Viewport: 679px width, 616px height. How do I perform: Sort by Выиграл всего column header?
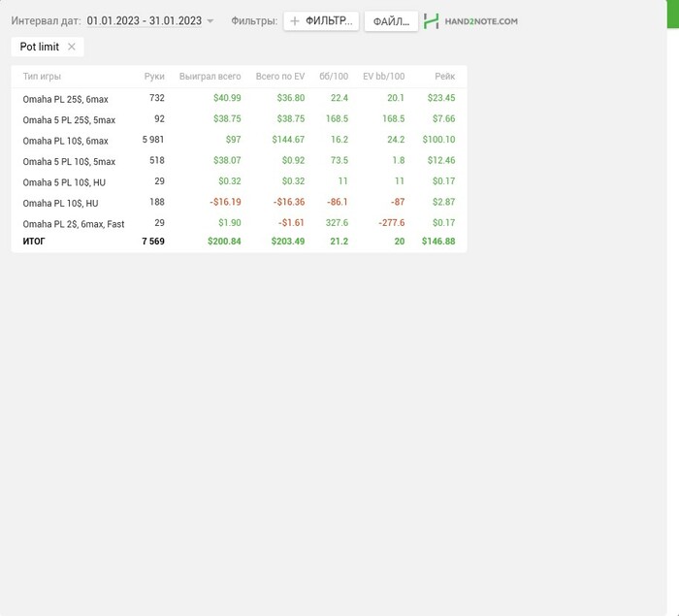210,77
